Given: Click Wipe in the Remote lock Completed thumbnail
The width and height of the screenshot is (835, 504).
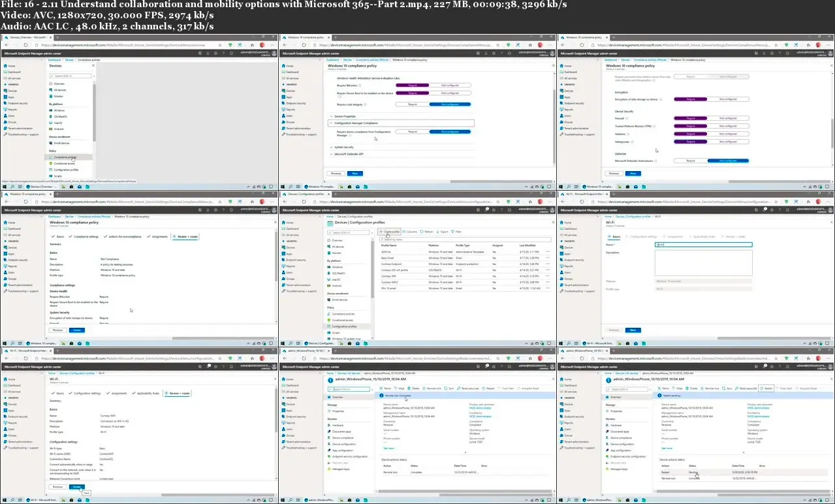Looking at the screenshot, I should click(x=400, y=388).
